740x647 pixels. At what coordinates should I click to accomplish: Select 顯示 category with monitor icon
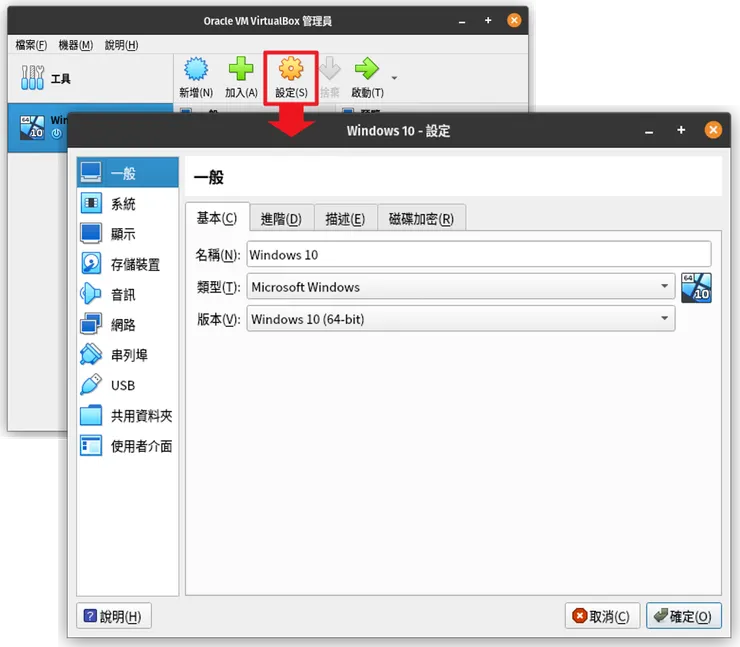tap(128, 234)
